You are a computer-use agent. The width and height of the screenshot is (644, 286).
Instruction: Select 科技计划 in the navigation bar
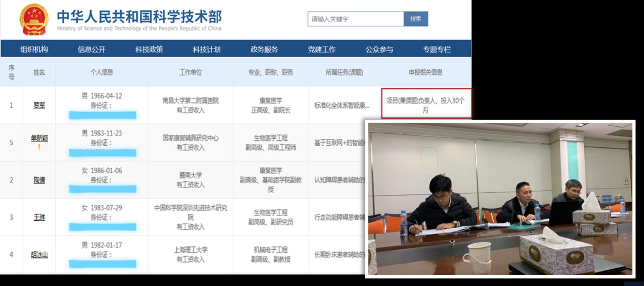[x=207, y=49]
